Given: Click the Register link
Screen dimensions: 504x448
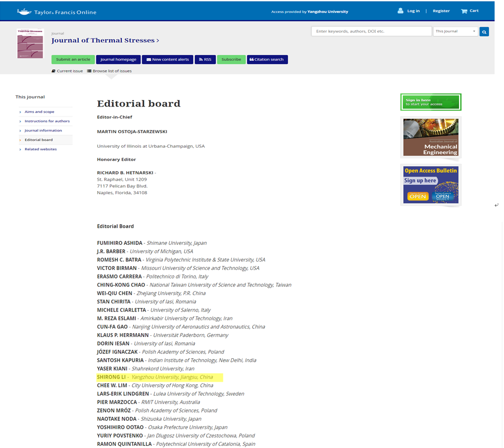Looking at the screenshot, I should click(x=441, y=11).
